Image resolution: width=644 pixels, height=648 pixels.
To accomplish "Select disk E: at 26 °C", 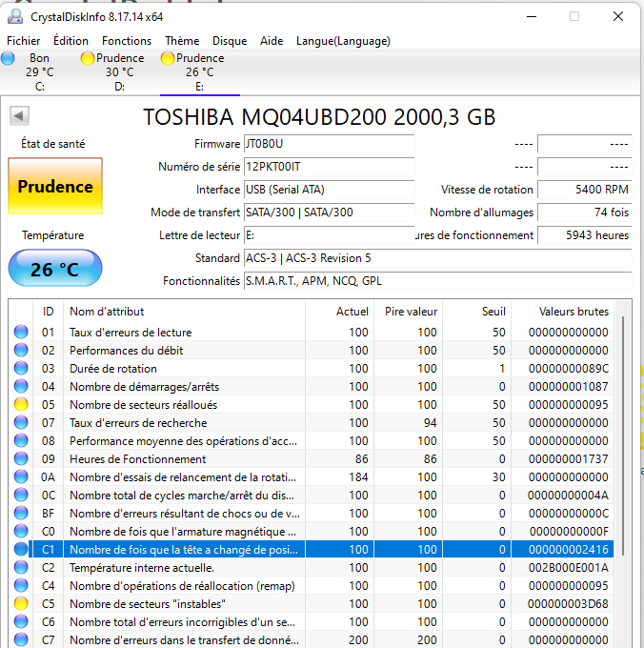I will click(x=199, y=72).
